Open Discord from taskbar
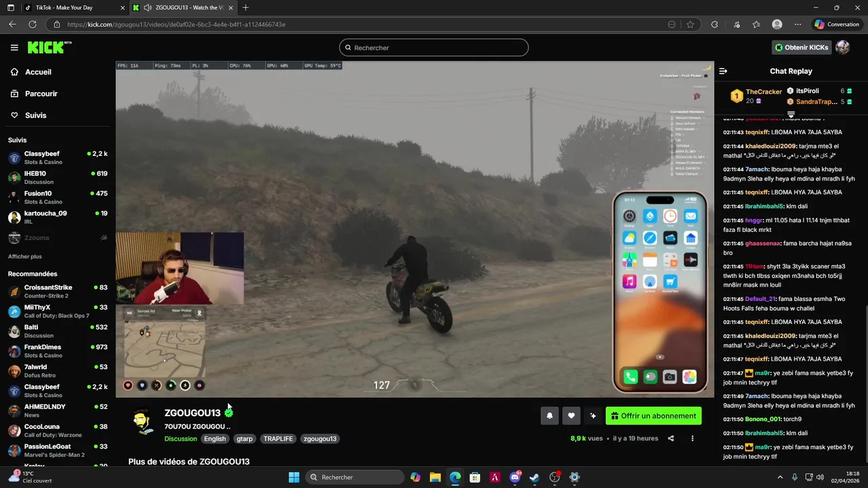 (515, 477)
